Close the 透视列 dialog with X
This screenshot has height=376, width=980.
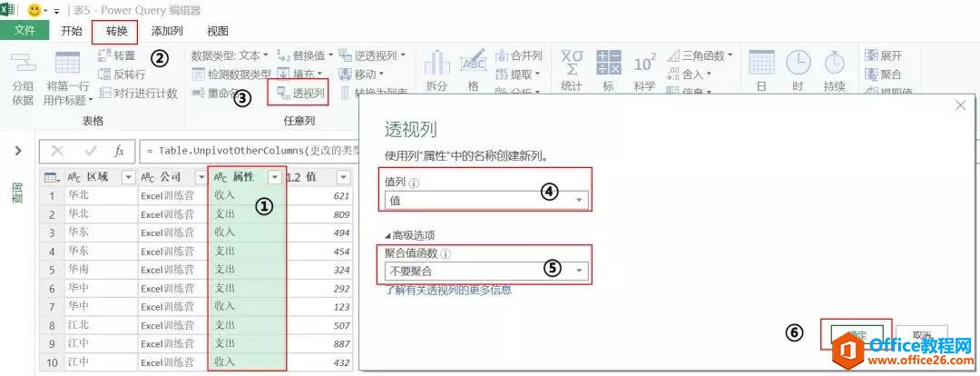click(961, 105)
